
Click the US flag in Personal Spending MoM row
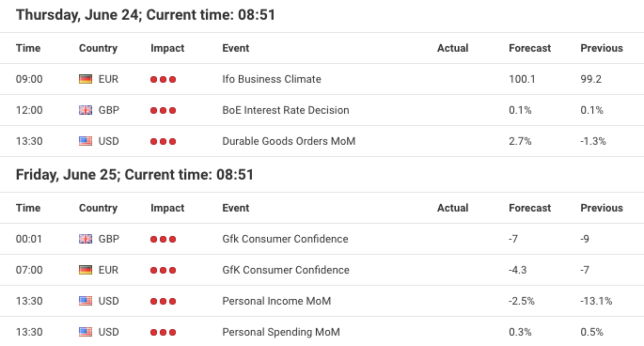click(x=86, y=332)
